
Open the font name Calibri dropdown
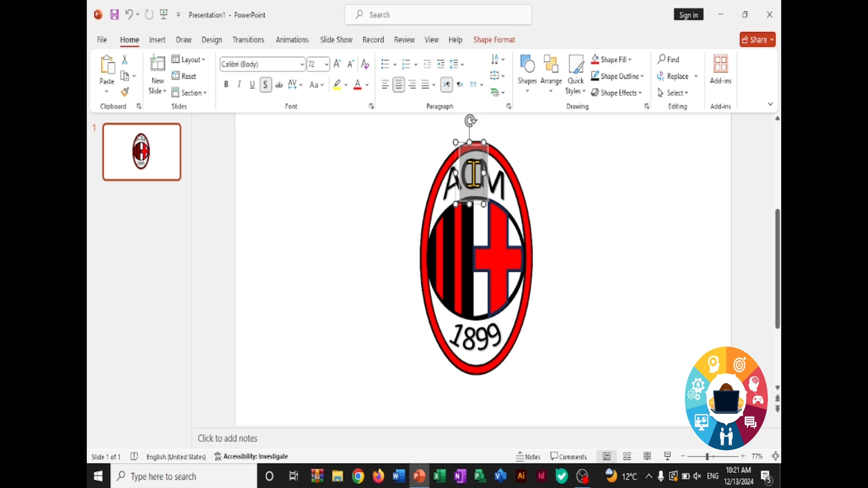pos(302,65)
